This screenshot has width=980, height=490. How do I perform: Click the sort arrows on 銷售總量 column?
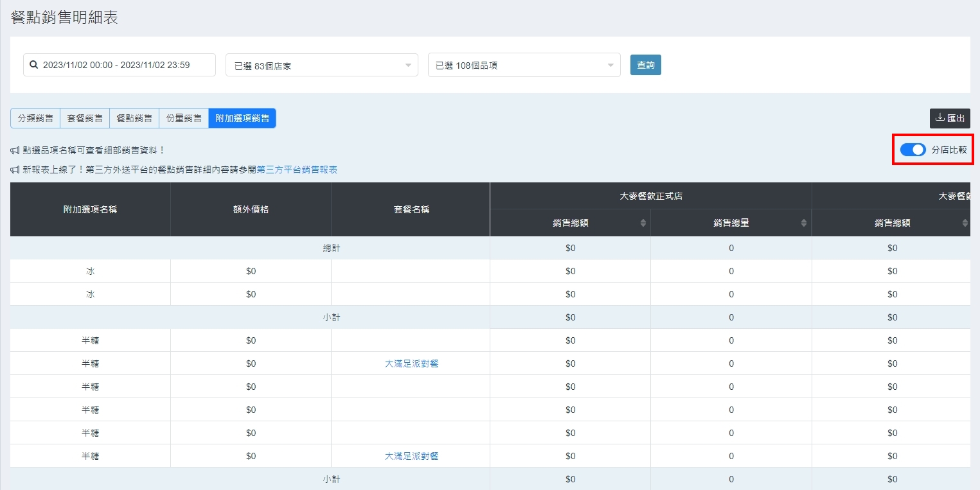tap(803, 223)
